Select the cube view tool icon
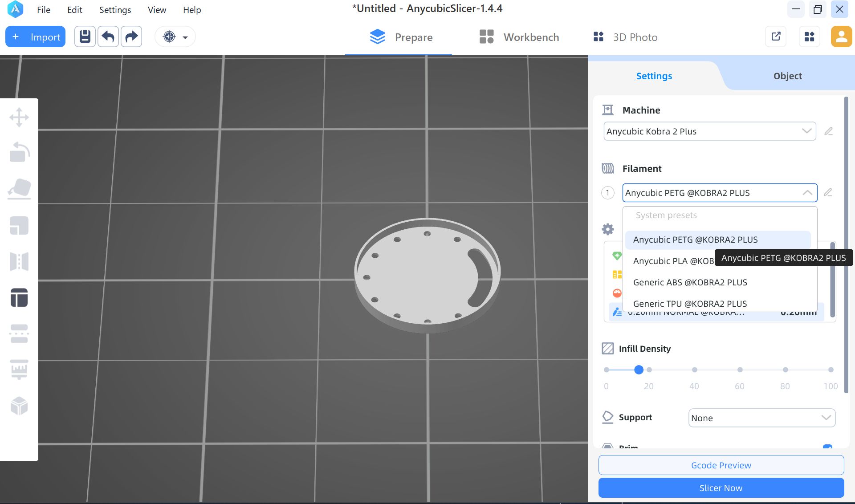 point(19,406)
